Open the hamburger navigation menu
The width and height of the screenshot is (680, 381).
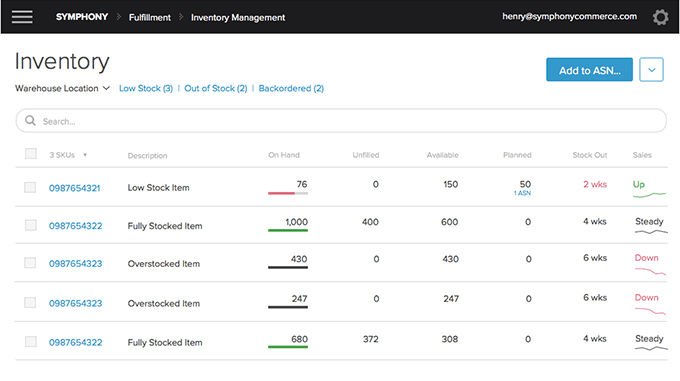click(22, 17)
